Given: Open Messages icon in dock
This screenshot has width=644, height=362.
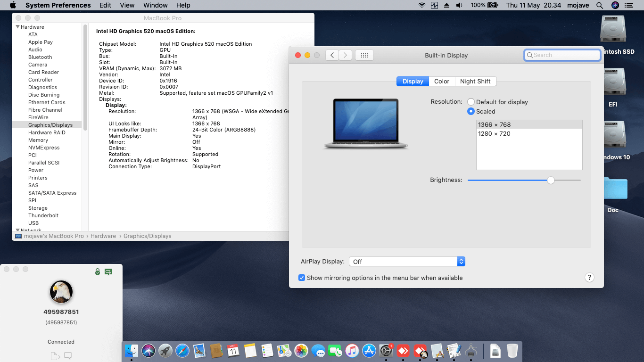Looking at the screenshot, I should click(x=318, y=351).
